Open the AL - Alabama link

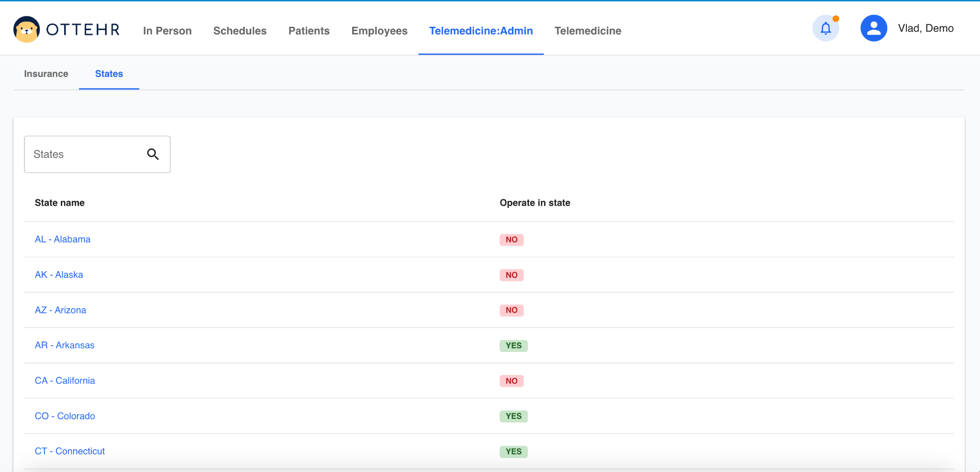63,239
